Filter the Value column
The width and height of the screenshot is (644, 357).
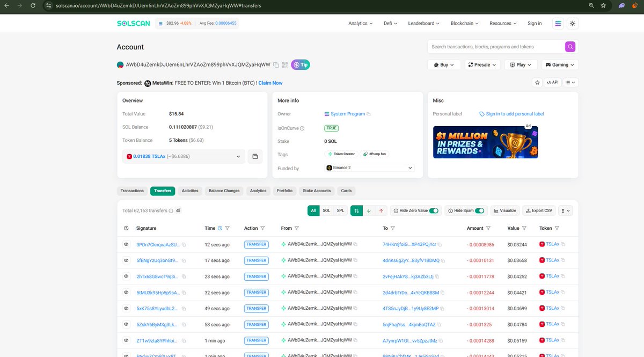pyautogui.click(x=525, y=228)
